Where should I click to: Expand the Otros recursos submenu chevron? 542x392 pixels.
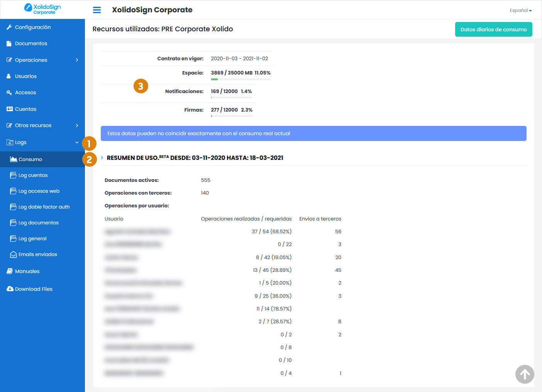[77, 126]
